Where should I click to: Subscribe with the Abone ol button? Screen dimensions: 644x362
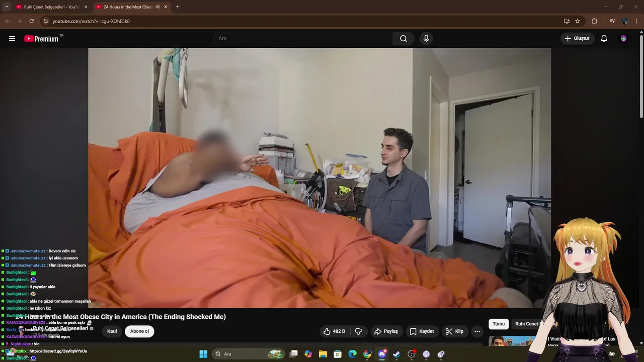click(x=139, y=331)
